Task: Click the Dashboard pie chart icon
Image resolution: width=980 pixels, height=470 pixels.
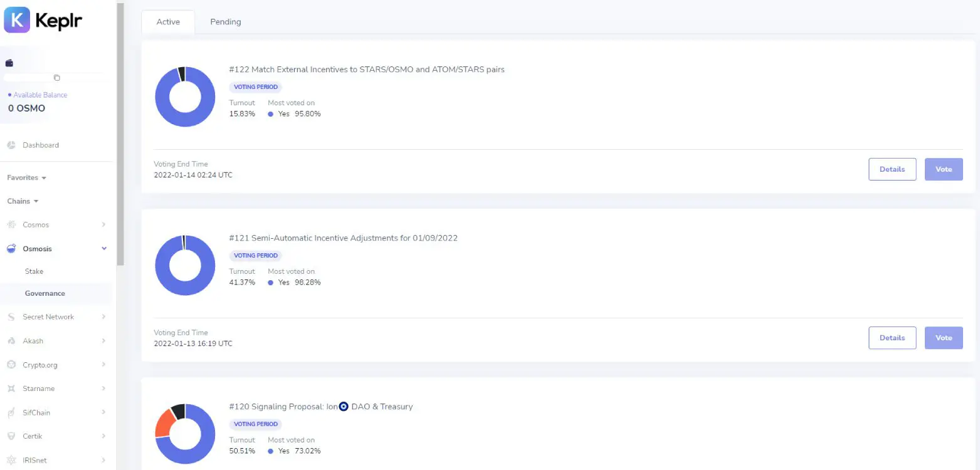Action: click(11, 145)
